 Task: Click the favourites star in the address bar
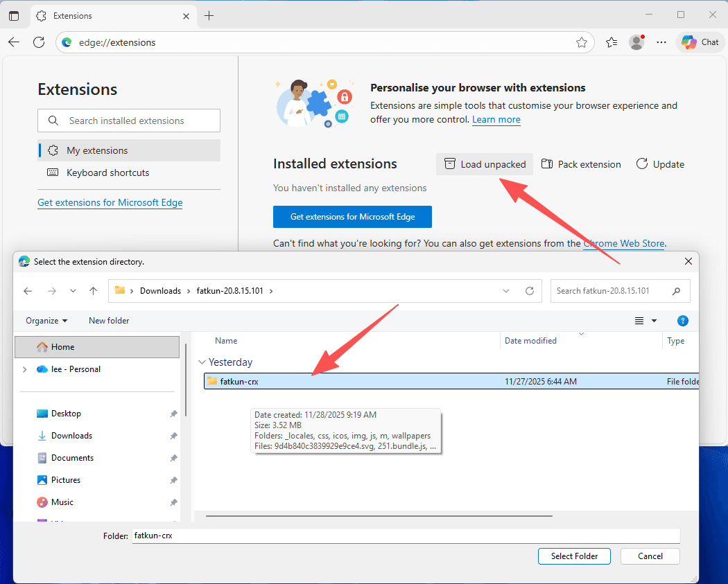(x=582, y=42)
